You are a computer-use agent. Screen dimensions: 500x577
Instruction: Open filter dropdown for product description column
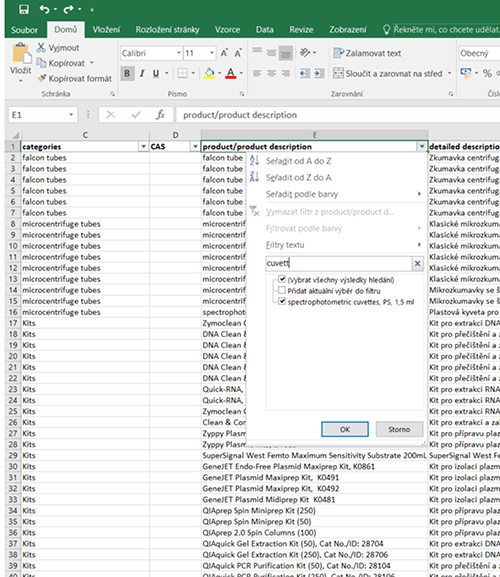click(422, 146)
